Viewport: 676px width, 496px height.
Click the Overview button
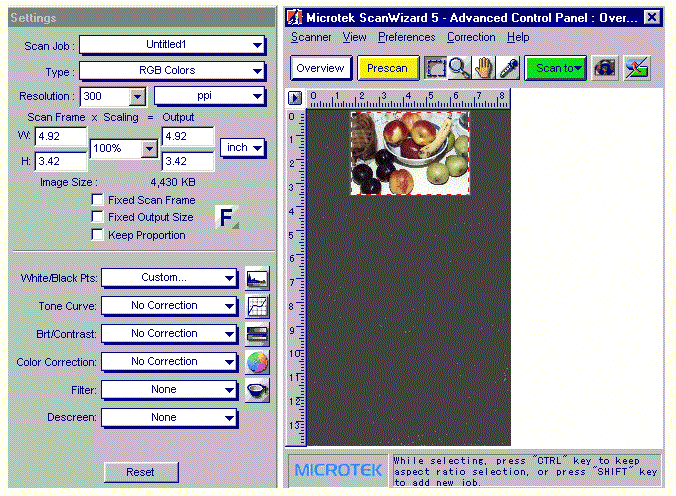(x=321, y=68)
